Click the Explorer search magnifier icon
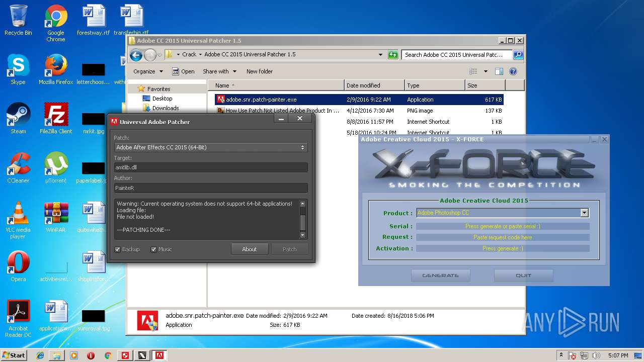This screenshot has height=362, width=644. [x=518, y=55]
